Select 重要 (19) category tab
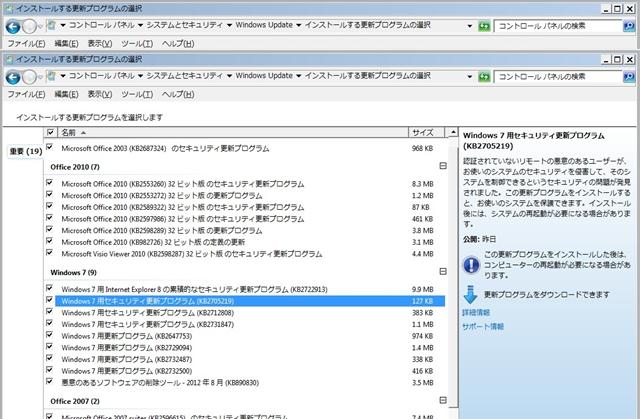This screenshot has width=640, height=419. click(26, 151)
